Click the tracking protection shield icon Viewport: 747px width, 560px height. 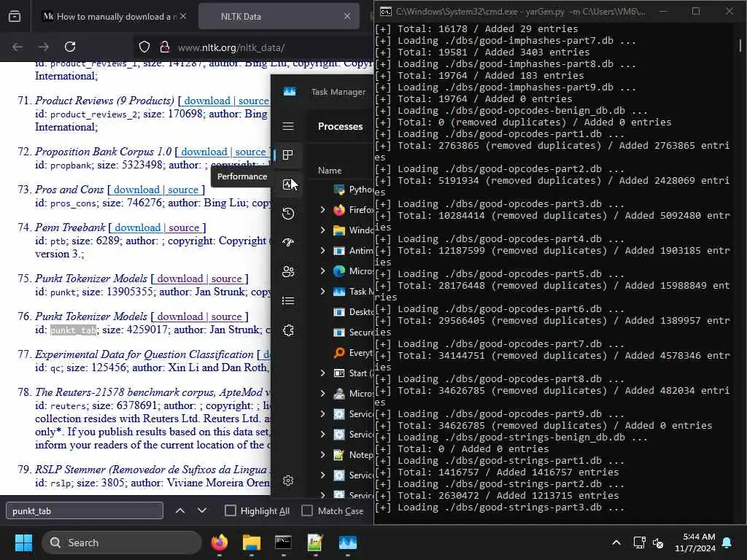(x=144, y=47)
